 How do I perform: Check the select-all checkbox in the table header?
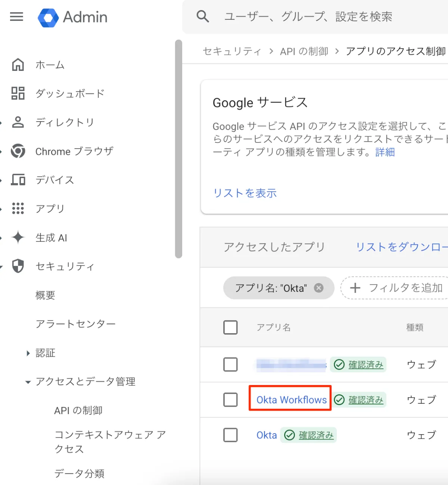[230, 327]
